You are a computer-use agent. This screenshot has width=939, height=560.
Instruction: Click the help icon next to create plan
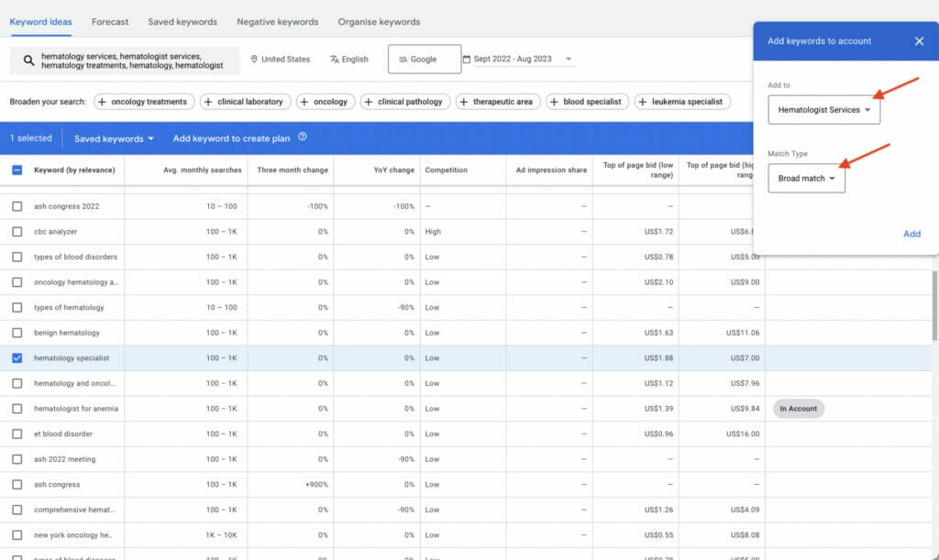tap(302, 137)
